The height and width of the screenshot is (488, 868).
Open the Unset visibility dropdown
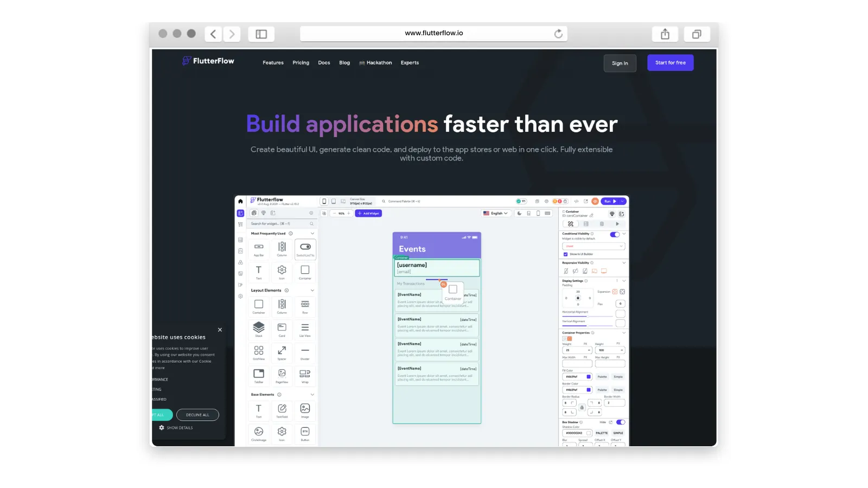[594, 246]
